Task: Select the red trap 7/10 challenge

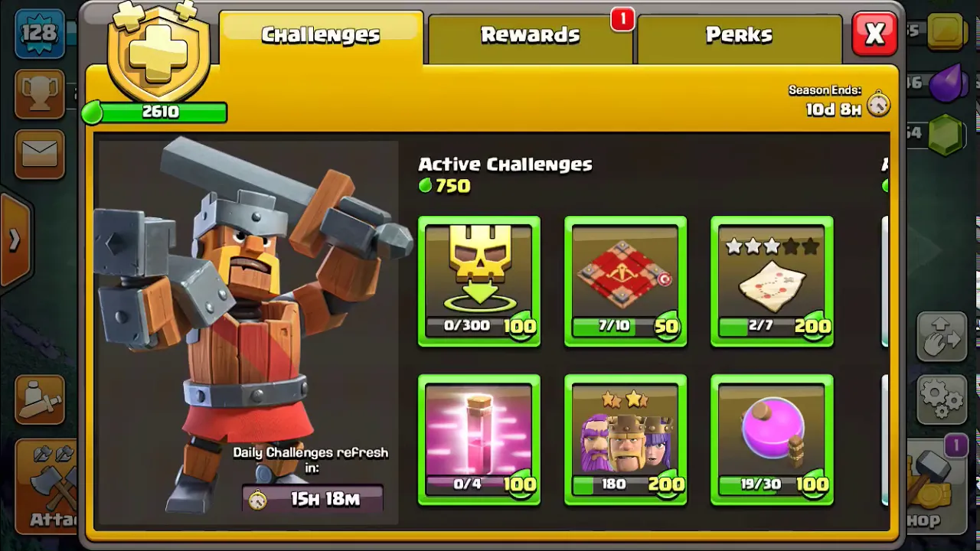Action: tap(626, 282)
